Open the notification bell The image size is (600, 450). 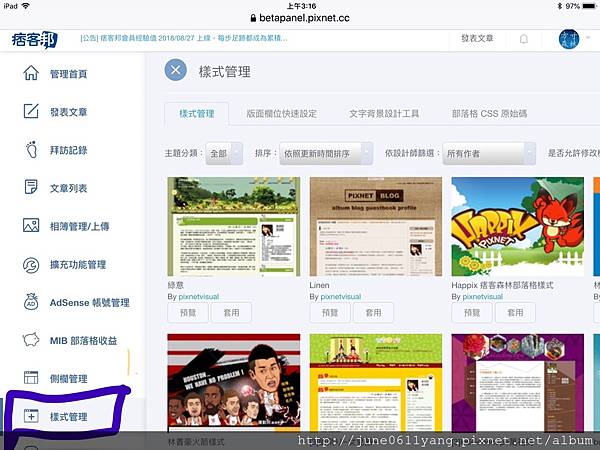pos(523,39)
